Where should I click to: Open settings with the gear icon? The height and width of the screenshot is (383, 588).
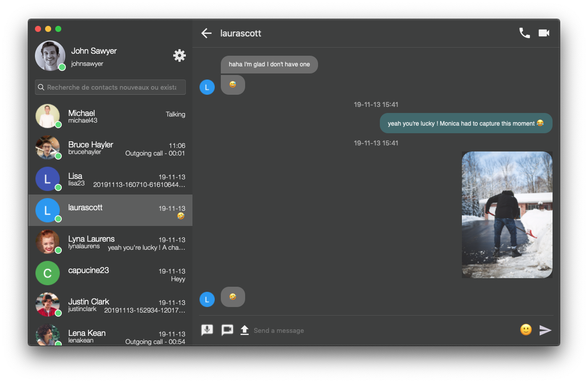point(179,56)
